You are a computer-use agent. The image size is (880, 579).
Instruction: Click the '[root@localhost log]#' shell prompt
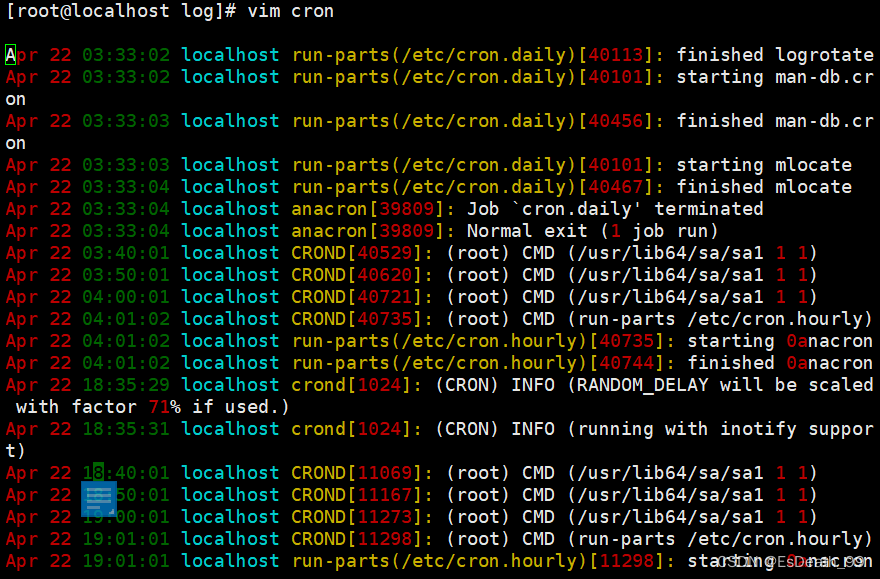coord(121,11)
